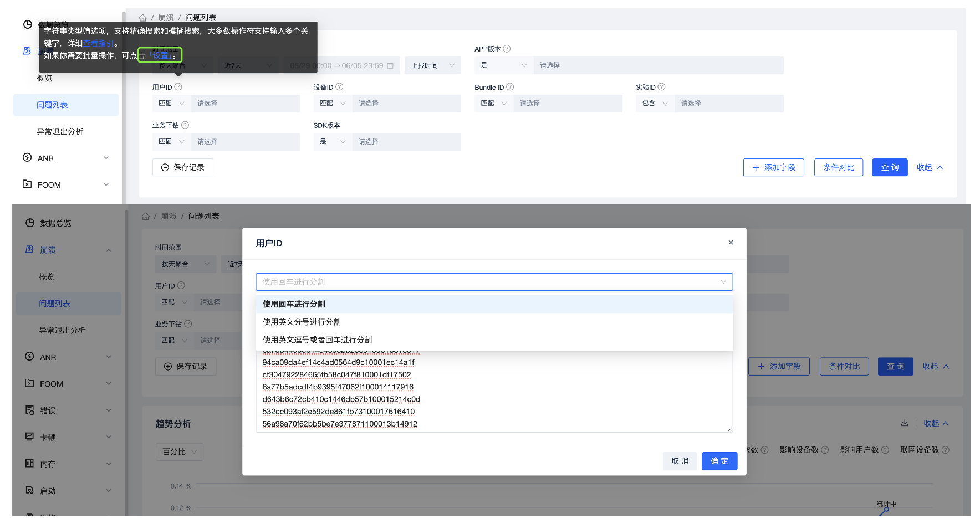Screen dimensions: 980x524
Task: Click 保存记录 button in top screenshot
Action: 183,167
